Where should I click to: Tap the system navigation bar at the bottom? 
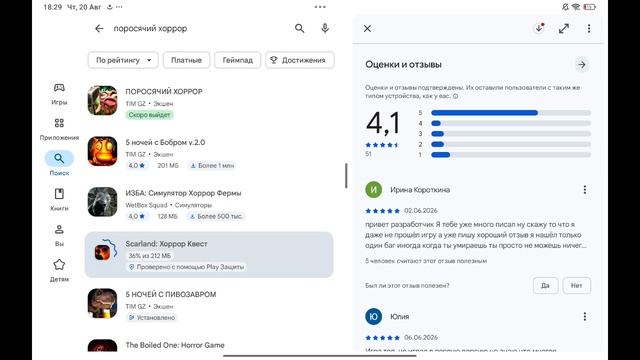pyautogui.click(x=320, y=356)
